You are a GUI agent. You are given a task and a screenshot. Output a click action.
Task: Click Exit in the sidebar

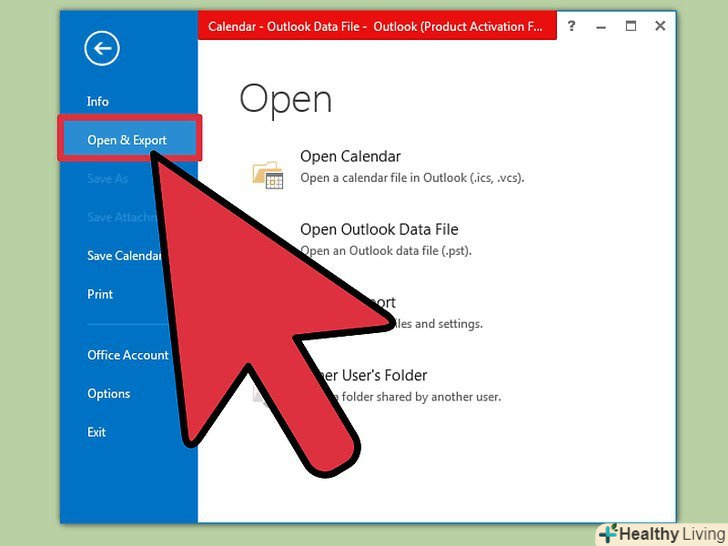[x=96, y=432]
